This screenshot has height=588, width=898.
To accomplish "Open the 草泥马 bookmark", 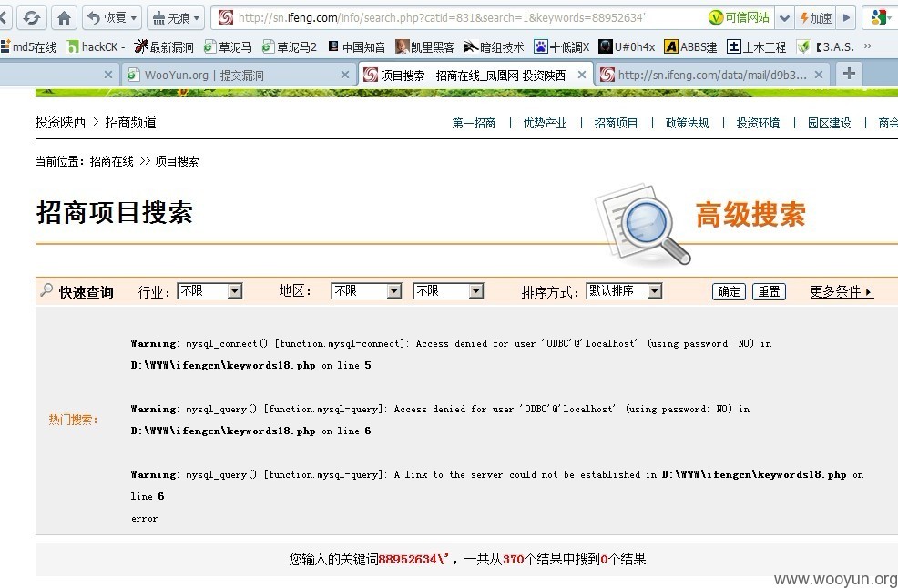I will [x=228, y=47].
